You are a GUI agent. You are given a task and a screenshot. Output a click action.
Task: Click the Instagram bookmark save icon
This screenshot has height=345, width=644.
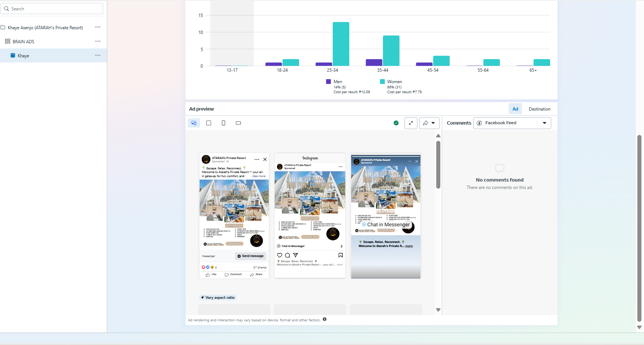[340, 255]
